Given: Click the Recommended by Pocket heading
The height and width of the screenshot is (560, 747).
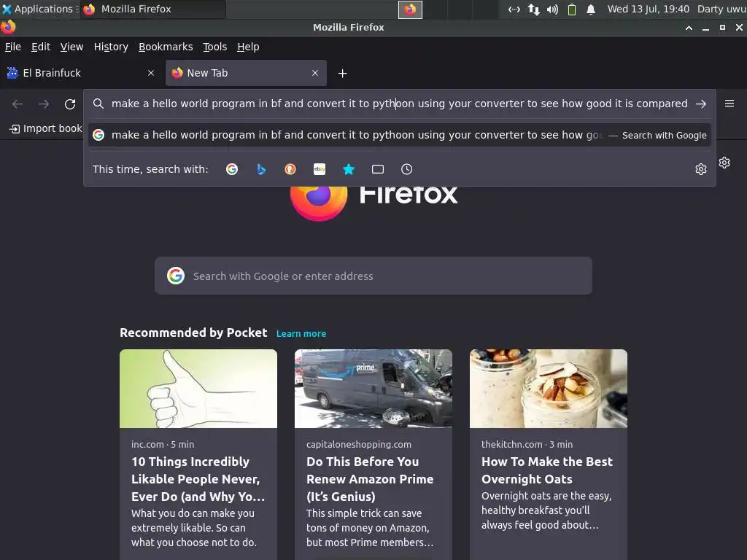Looking at the screenshot, I should tap(193, 332).
